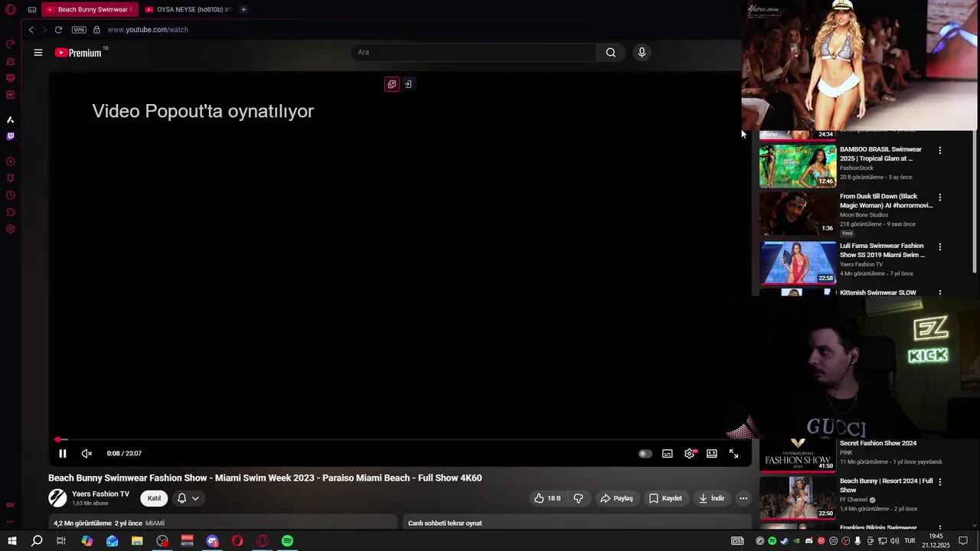Click the İndir download button

point(712,498)
